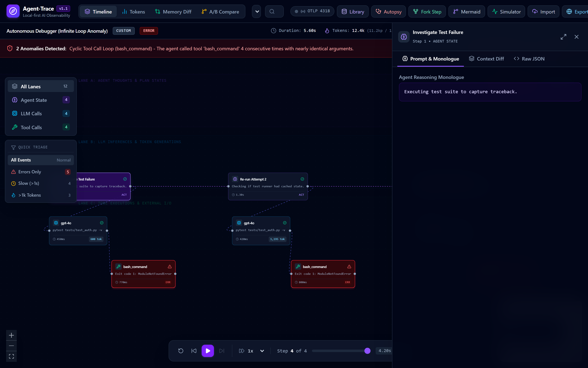This screenshot has width=588, height=368.
Task: Zoom in on the timeline canvas
Action: (11, 335)
